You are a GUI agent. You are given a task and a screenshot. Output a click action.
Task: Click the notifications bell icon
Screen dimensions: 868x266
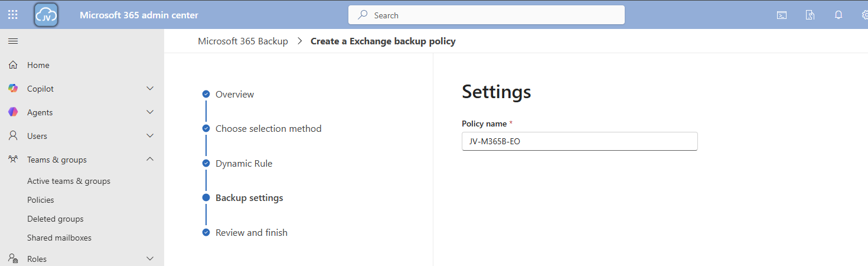coord(838,15)
